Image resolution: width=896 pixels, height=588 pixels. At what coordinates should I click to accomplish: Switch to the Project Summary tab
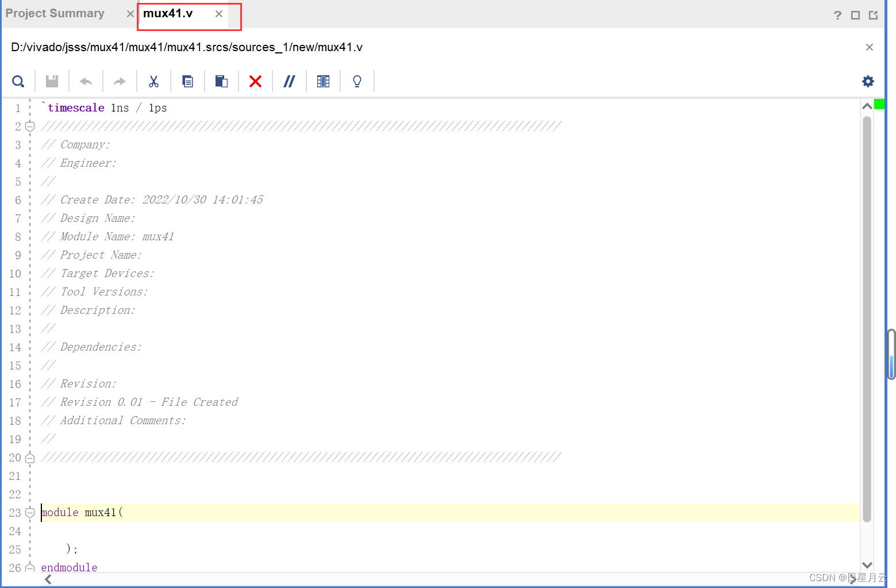(55, 13)
